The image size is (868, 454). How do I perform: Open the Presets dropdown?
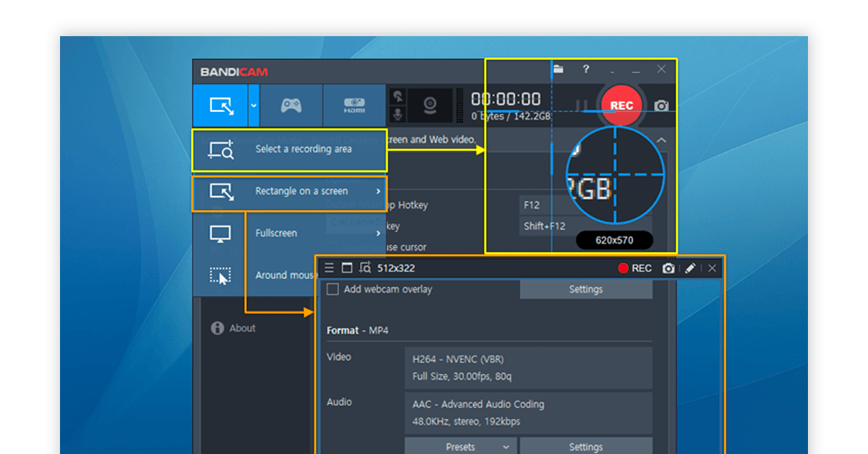461,446
